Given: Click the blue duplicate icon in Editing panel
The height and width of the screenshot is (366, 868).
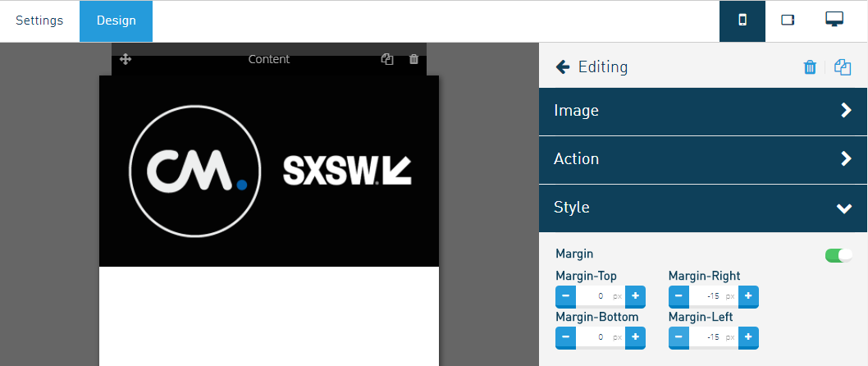Looking at the screenshot, I should pyautogui.click(x=843, y=67).
